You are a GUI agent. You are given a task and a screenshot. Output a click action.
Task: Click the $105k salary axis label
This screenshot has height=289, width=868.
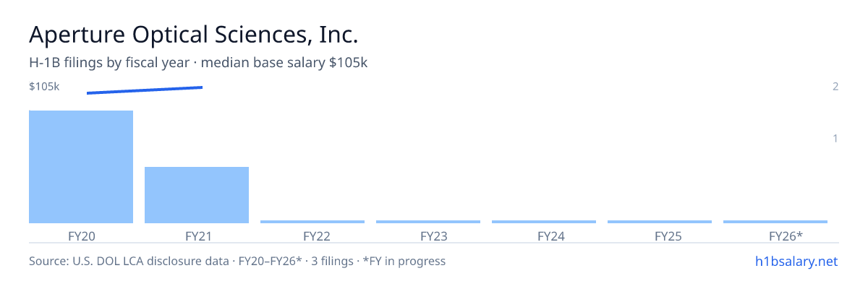click(44, 87)
